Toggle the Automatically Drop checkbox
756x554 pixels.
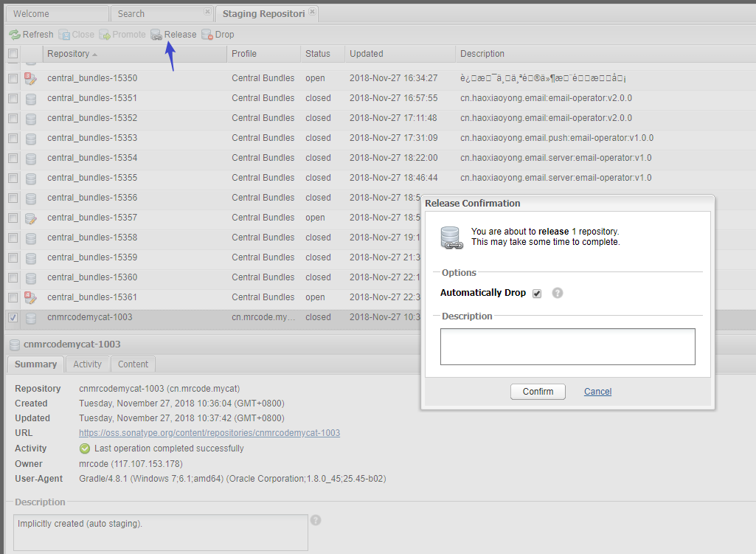[x=537, y=294]
